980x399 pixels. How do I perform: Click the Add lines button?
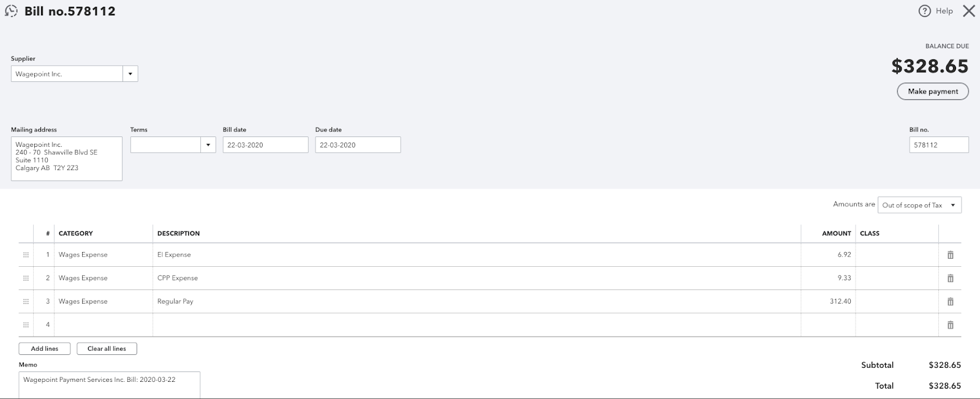[x=45, y=349]
